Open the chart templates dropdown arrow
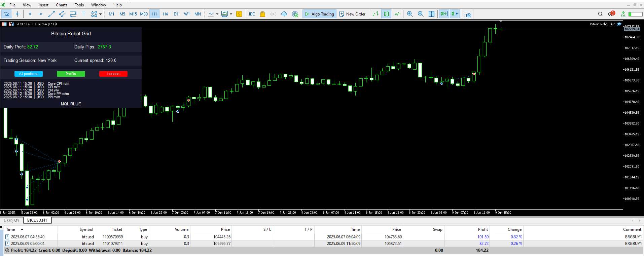 pos(231,14)
